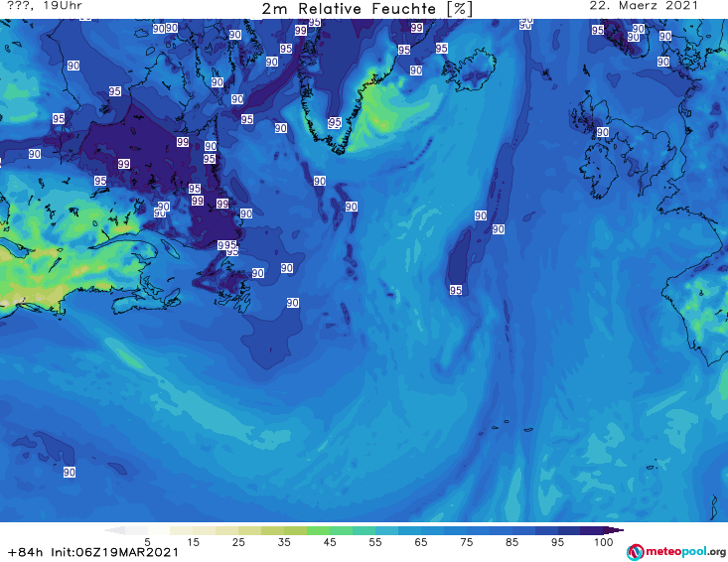Click the legend value '65'
This screenshot has height=562, width=728.
[x=421, y=541]
